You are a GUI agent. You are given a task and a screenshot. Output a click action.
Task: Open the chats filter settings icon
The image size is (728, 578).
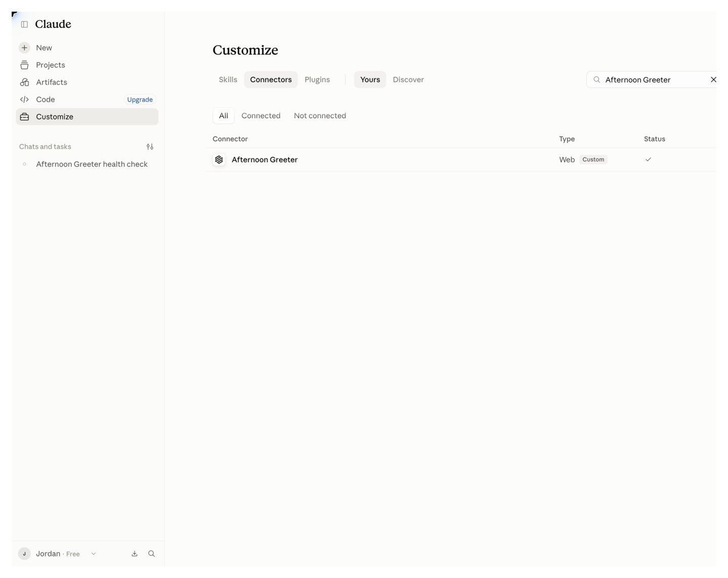[x=150, y=147]
